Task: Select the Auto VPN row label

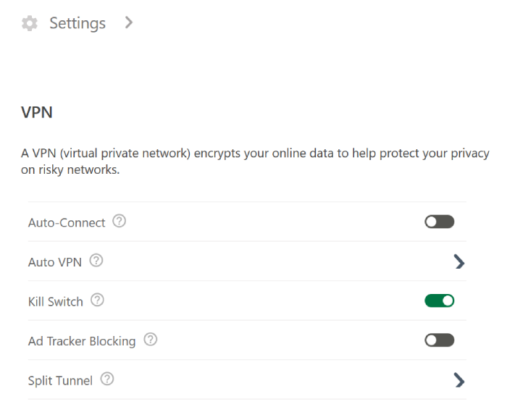Action: (55, 262)
